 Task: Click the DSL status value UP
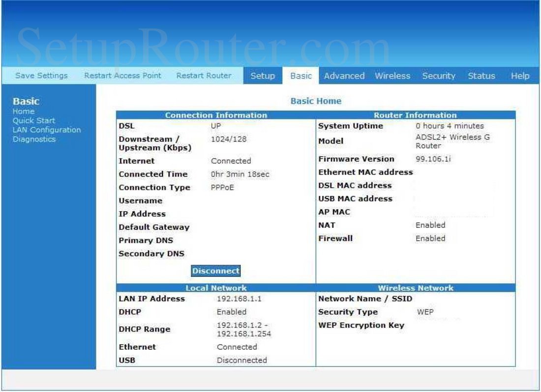[215, 126]
